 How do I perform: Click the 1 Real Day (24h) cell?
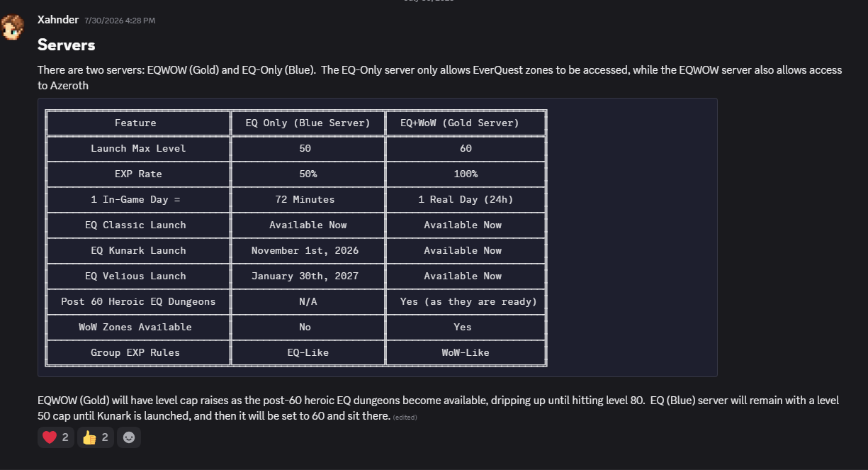466,199
